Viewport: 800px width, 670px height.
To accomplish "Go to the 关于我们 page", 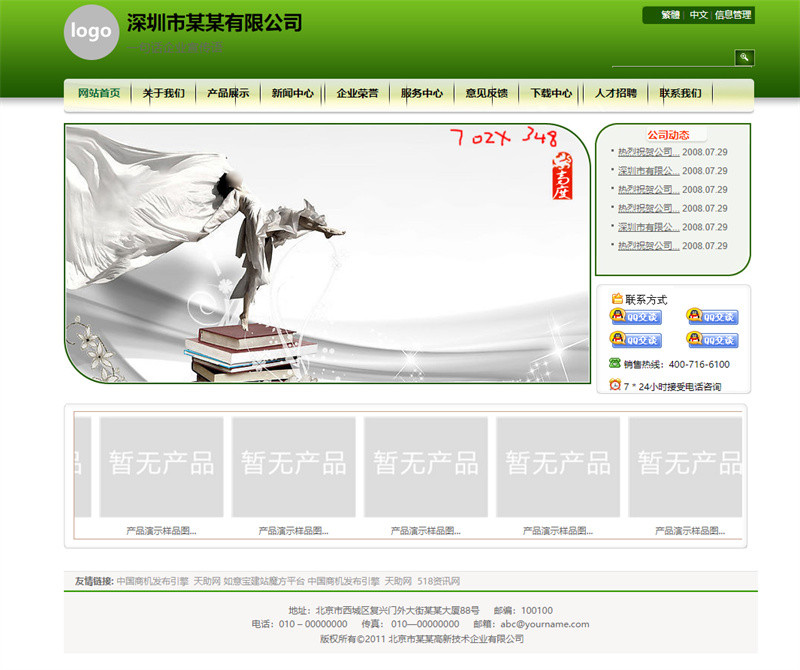I will [163, 93].
